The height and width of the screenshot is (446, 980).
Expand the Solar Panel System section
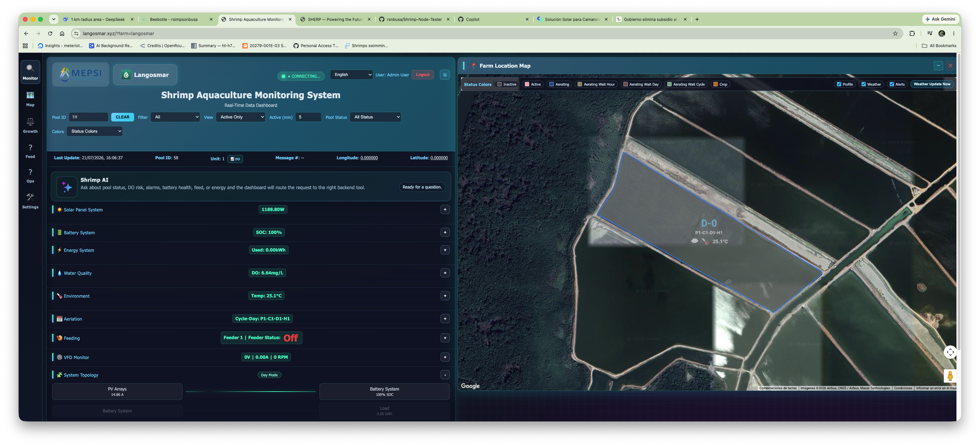coord(445,209)
